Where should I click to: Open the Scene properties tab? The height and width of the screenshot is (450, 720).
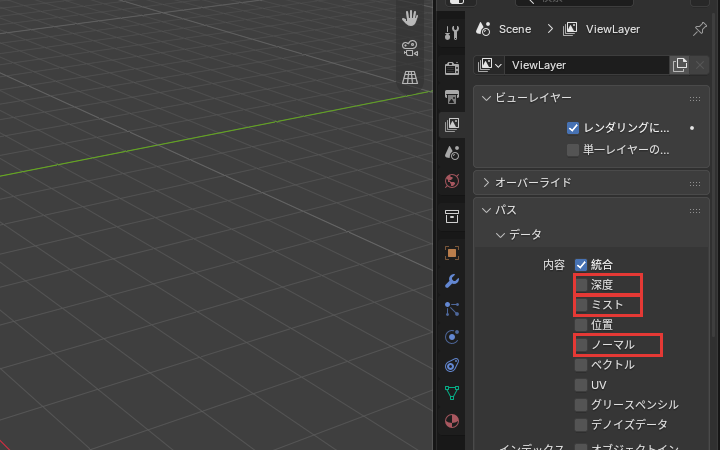click(452, 152)
